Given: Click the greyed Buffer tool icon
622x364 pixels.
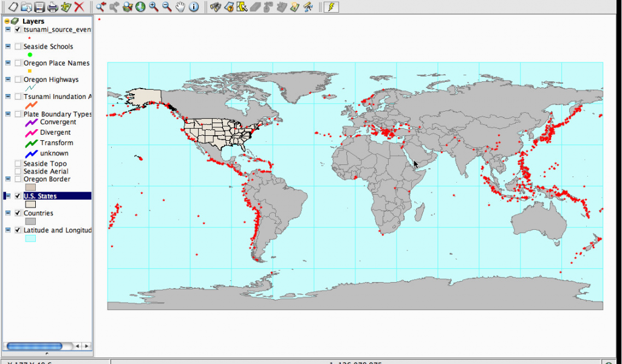Looking at the screenshot, I should point(268,7).
